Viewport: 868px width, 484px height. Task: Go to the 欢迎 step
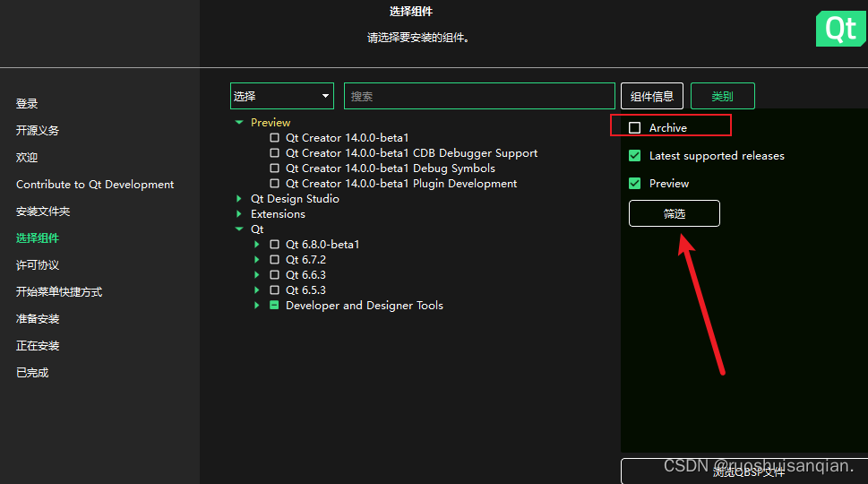(x=27, y=157)
